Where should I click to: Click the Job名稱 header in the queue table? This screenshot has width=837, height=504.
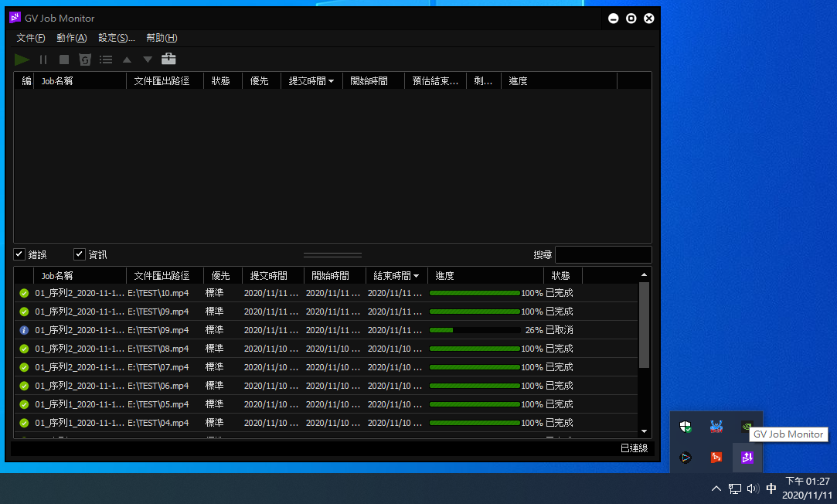coord(80,81)
